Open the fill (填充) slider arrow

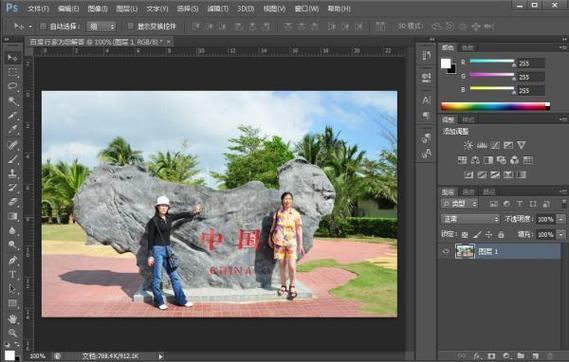coord(561,235)
